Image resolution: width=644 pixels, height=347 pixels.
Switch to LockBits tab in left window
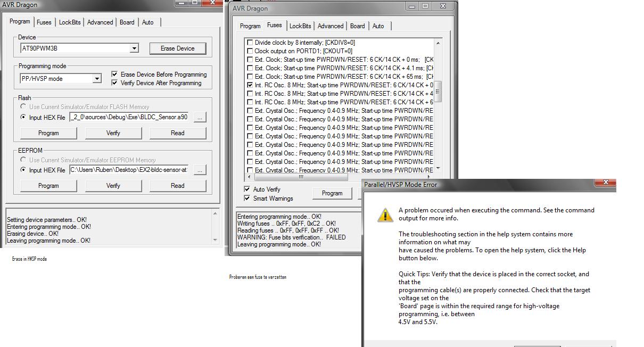70,22
